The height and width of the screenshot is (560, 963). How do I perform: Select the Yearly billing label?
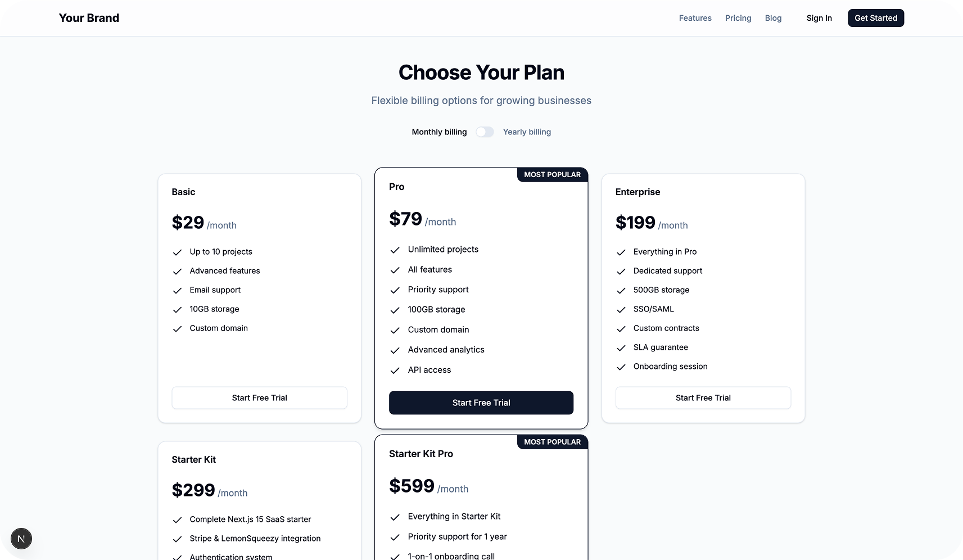[x=527, y=132]
